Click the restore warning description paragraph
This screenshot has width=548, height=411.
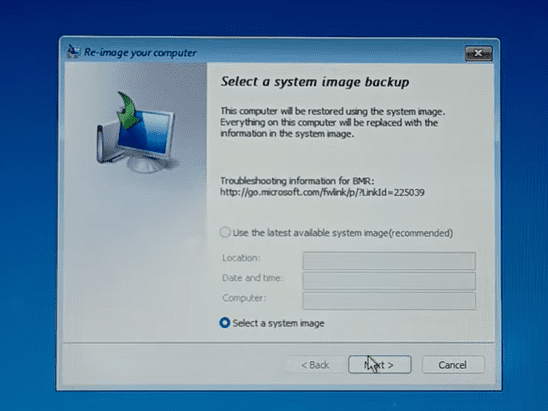pyautogui.click(x=332, y=122)
